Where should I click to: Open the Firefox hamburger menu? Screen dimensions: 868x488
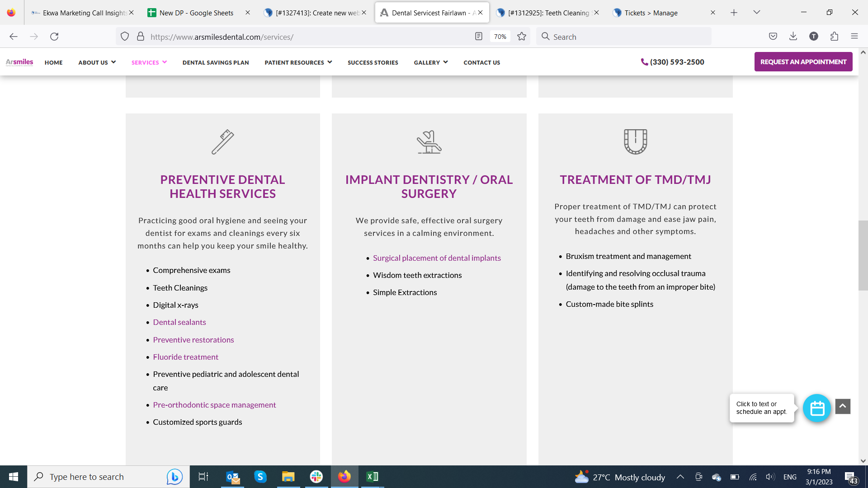[854, 37]
